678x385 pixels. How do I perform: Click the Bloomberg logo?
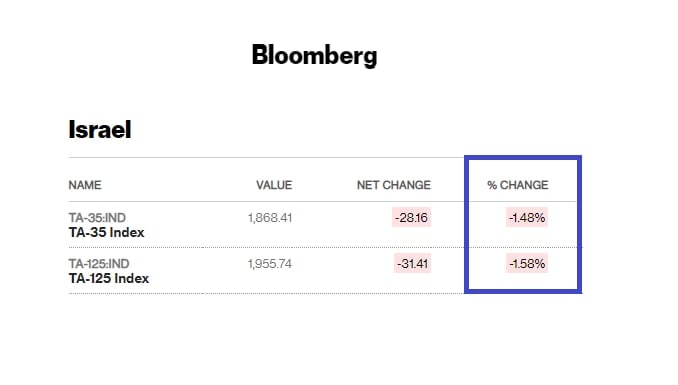(314, 56)
